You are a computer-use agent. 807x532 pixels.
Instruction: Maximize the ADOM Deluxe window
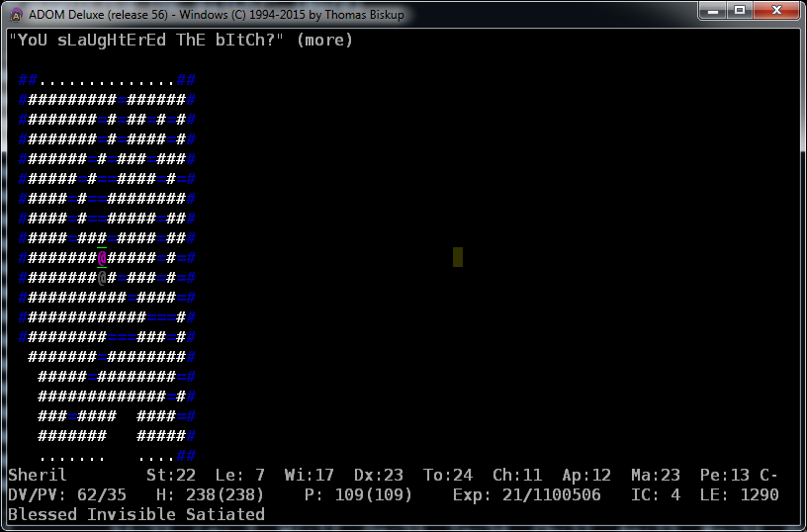coord(740,11)
